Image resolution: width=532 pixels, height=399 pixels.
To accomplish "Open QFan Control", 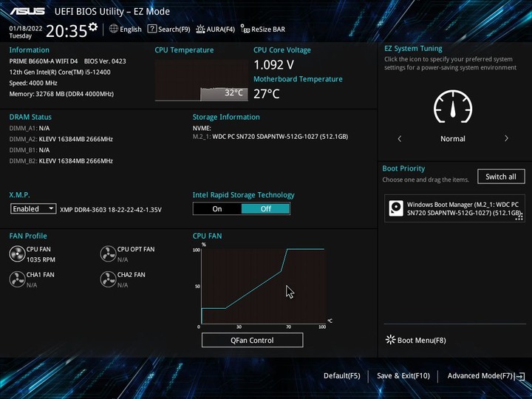I will [252, 340].
